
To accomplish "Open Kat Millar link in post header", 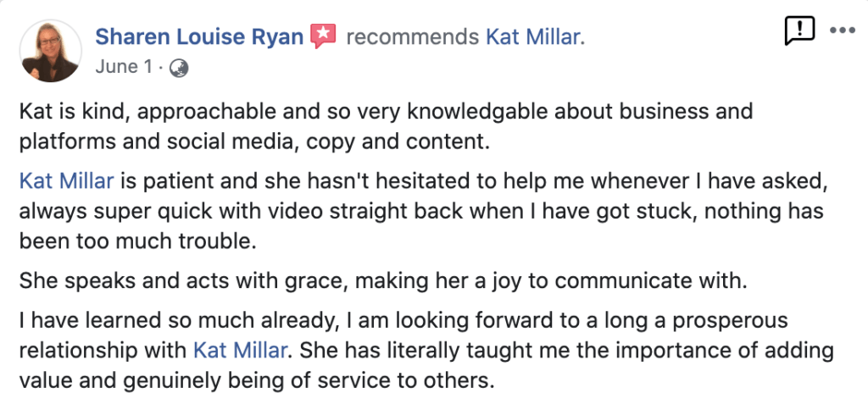I will point(533,36).
